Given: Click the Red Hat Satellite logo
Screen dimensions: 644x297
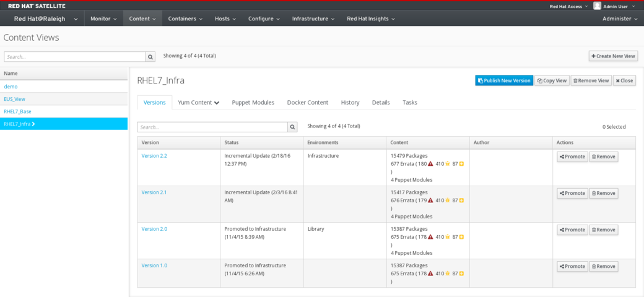Looking at the screenshot, I should (x=37, y=6).
